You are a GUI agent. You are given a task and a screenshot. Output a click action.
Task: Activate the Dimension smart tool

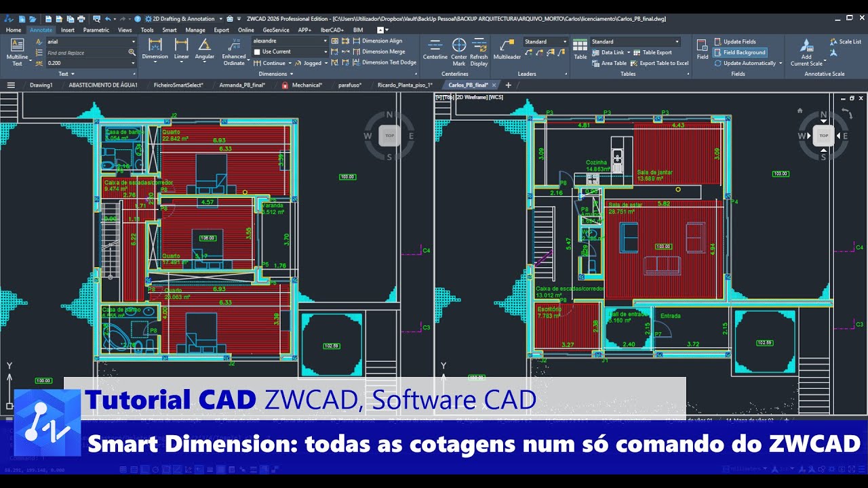coord(155,49)
